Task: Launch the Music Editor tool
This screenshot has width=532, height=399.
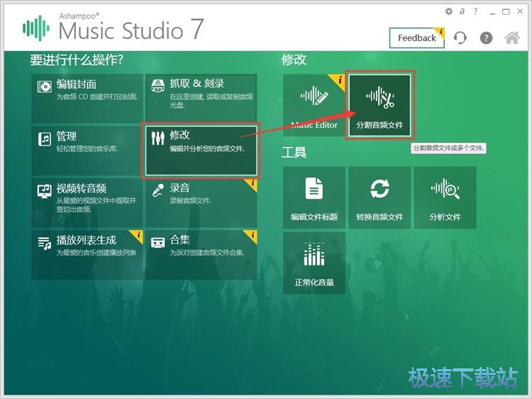Action: coord(314,105)
